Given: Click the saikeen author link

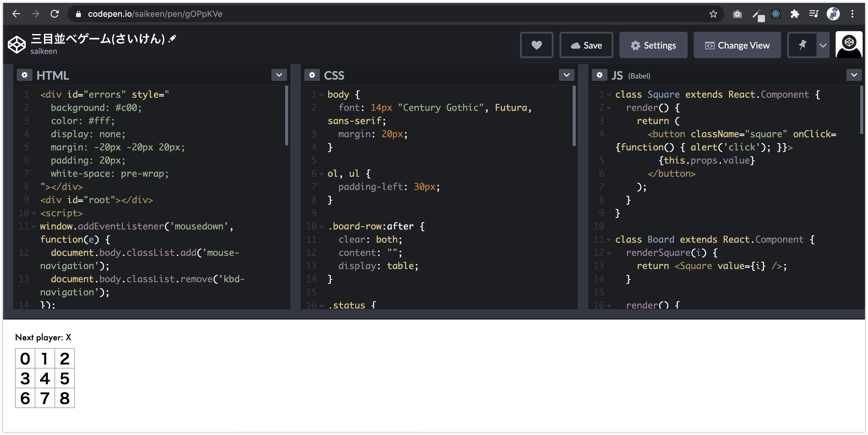Looking at the screenshot, I should tap(44, 51).
